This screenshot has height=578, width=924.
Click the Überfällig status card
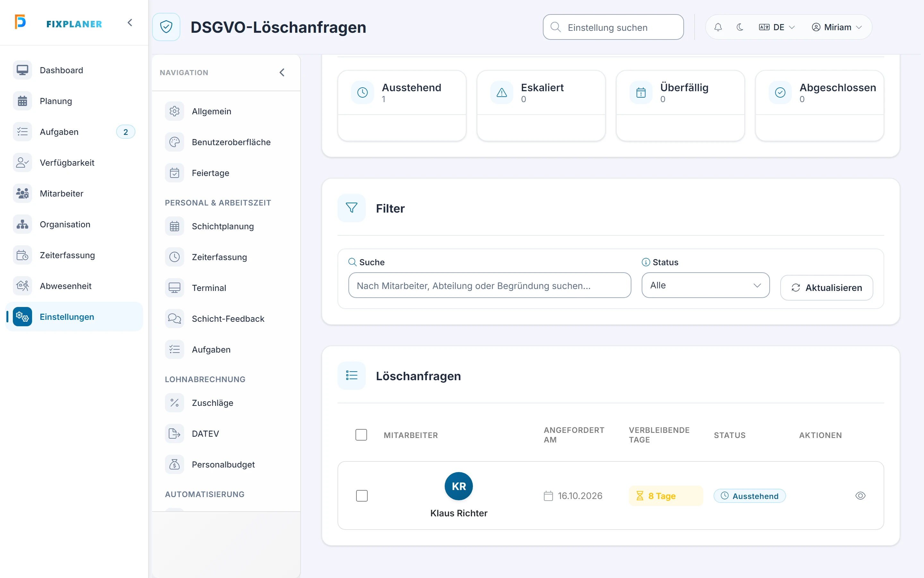(x=680, y=106)
